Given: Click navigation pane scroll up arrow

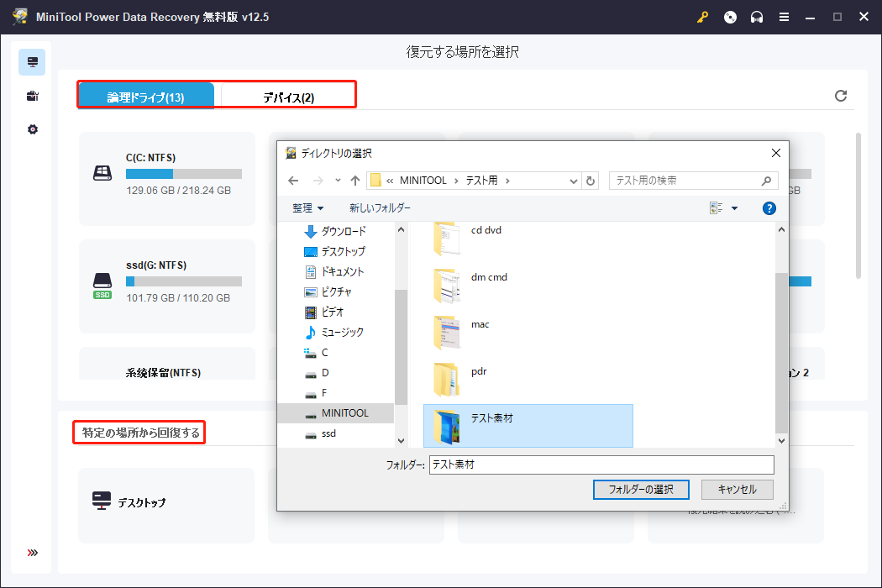Looking at the screenshot, I should [x=401, y=229].
